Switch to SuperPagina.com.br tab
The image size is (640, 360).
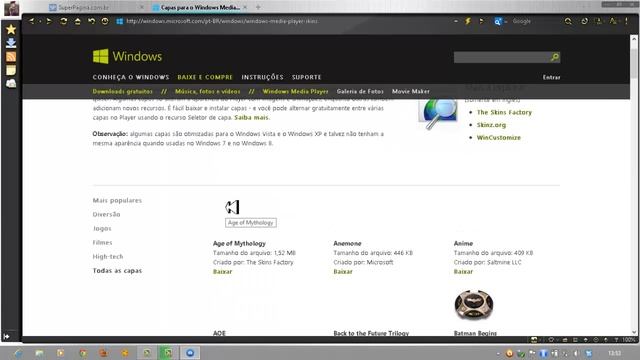84,7
